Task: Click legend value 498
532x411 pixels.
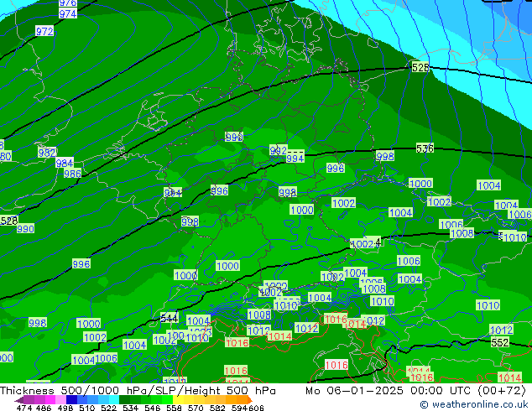Action: [65, 408]
